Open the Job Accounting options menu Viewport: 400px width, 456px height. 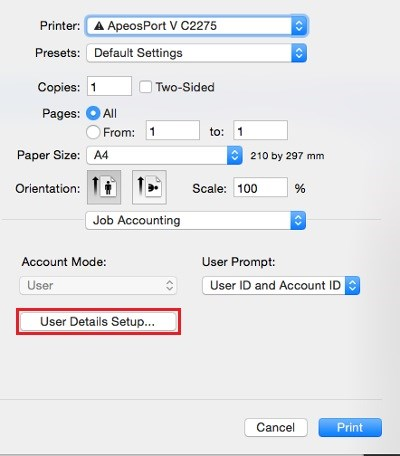click(x=196, y=220)
